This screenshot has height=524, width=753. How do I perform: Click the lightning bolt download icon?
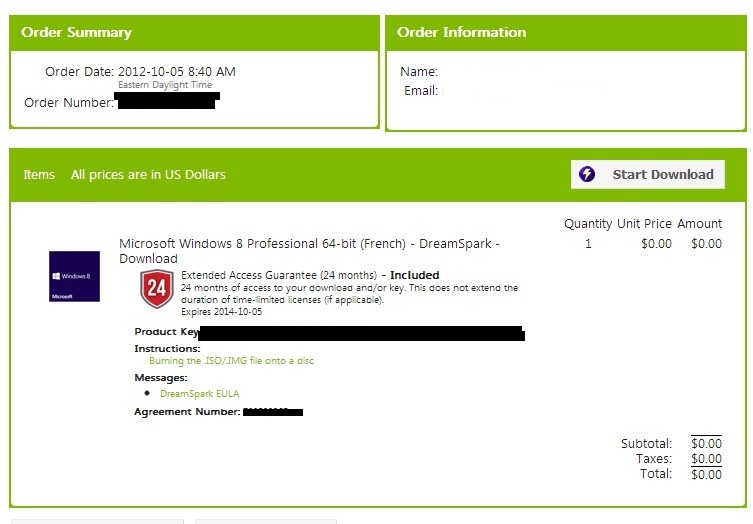[x=586, y=174]
